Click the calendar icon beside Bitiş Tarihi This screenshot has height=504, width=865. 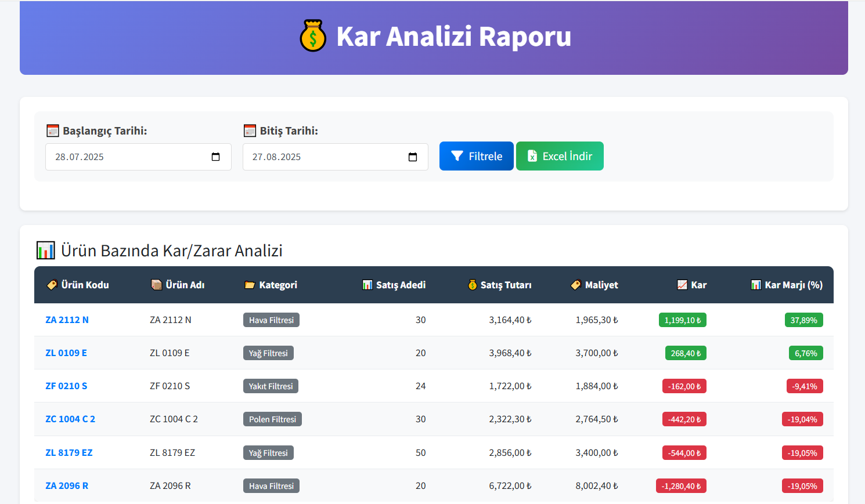[x=250, y=130]
